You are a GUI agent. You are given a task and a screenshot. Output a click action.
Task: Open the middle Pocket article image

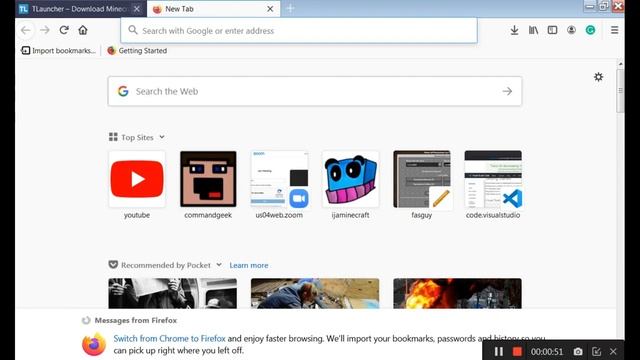pos(315,293)
